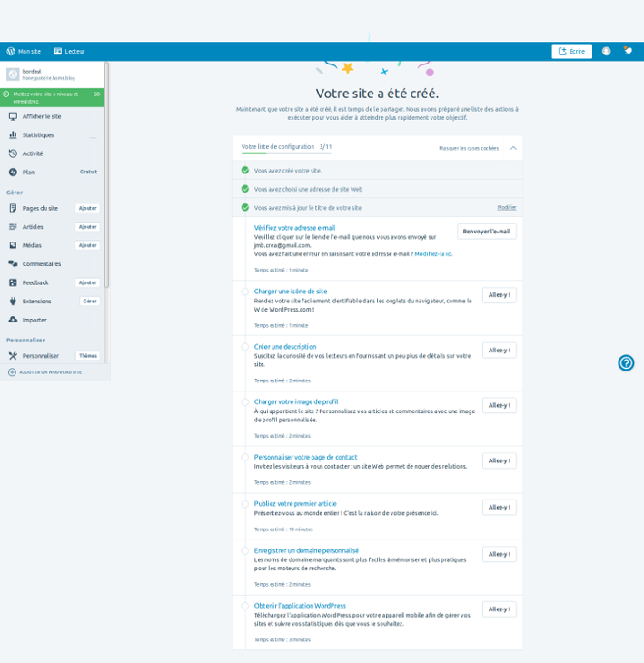Click the configuration progress bar
Image resolution: width=644 pixels, height=663 pixels.
[x=286, y=153]
